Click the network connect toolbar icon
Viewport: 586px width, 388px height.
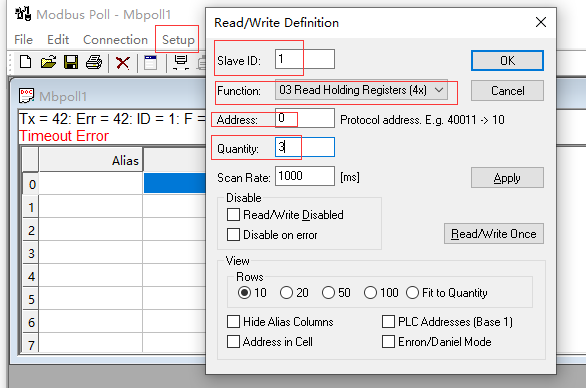coord(181,62)
